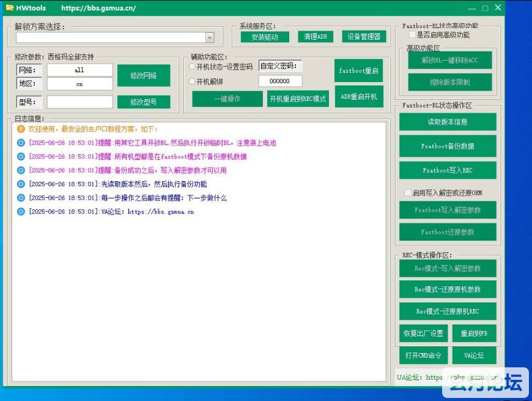Click Fastboot还原参数 button
The height and width of the screenshot is (401, 532).
coord(448,232)
